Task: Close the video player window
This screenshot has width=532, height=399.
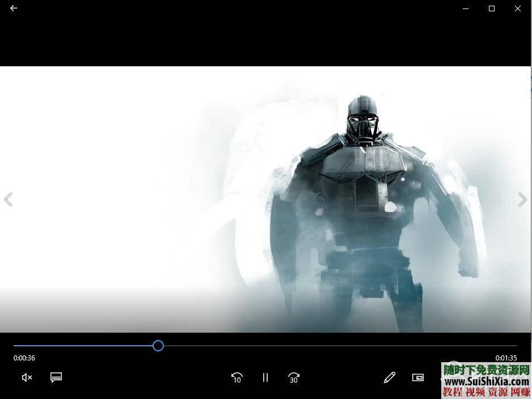Action: [x=518, y=9]
